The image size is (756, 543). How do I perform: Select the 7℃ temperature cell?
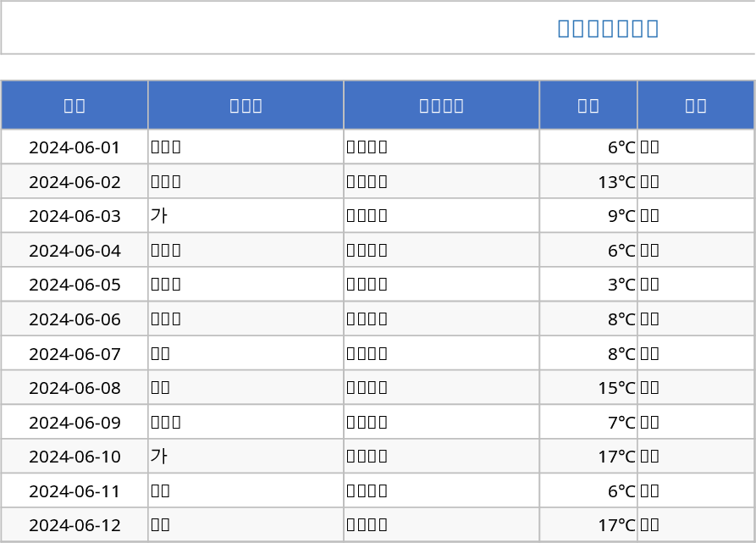pos(588,422)
